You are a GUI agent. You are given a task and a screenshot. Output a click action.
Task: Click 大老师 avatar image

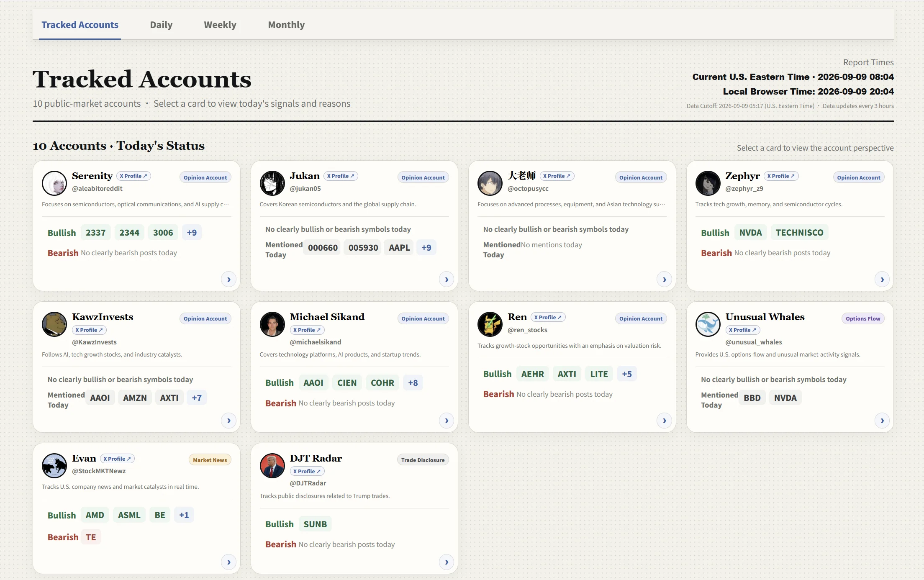[x=490, y=183]
